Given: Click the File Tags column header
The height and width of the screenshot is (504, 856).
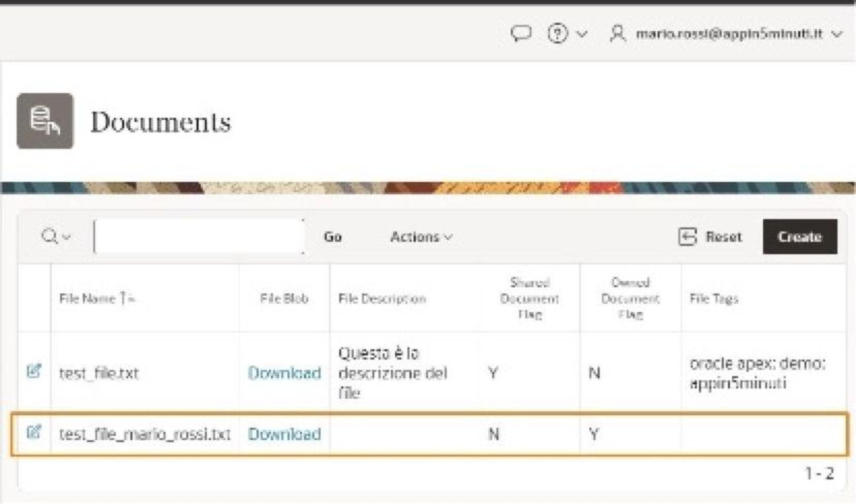Looking at the screenshot, I should 714,298.
